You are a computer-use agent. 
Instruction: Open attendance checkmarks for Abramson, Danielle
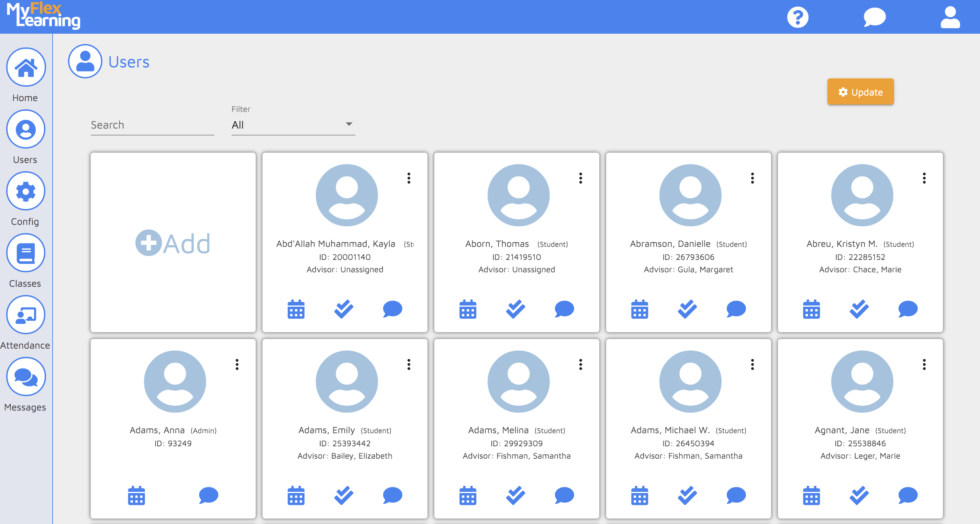tap(687, 309)
